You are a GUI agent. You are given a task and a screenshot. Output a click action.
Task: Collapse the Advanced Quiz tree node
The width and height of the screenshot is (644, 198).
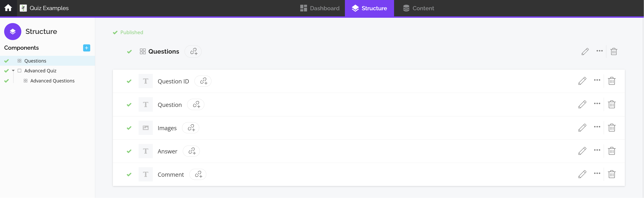point(13,71)
